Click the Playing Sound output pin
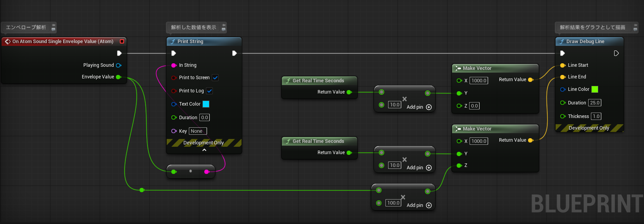The width and height of the screenshot is (644, 224). pyautogui.click(x=119, y=65)
